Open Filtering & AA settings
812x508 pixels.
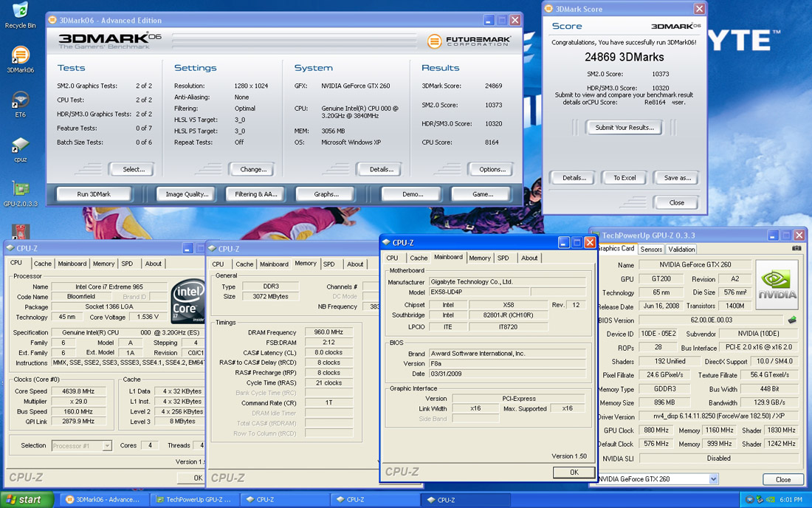(x=256, y=194)
